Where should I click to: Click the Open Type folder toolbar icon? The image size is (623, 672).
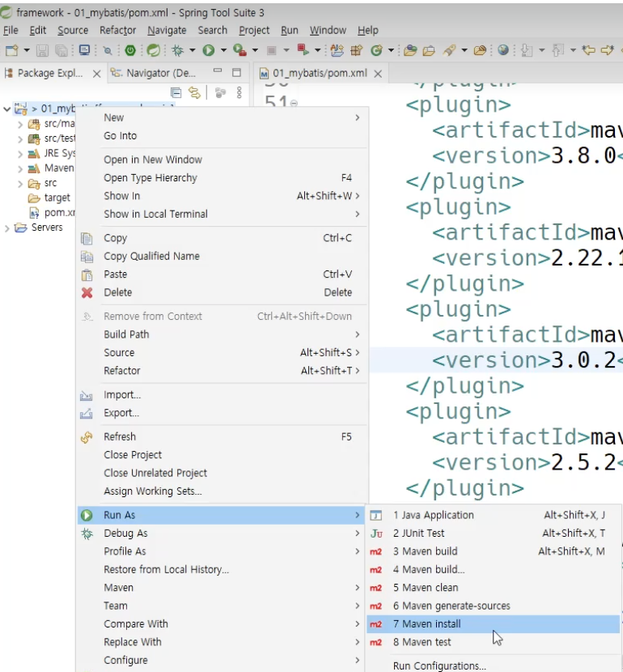tap(410, 50)
